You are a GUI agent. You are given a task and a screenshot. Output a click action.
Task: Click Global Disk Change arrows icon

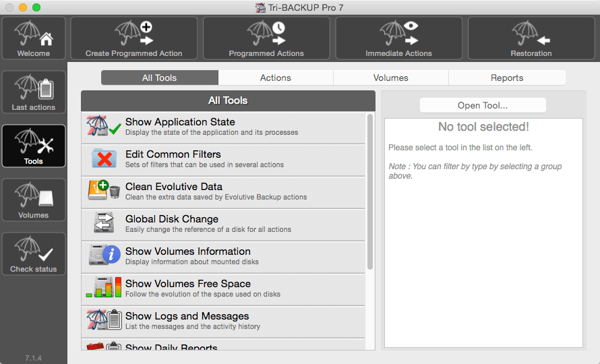[104, 222]
